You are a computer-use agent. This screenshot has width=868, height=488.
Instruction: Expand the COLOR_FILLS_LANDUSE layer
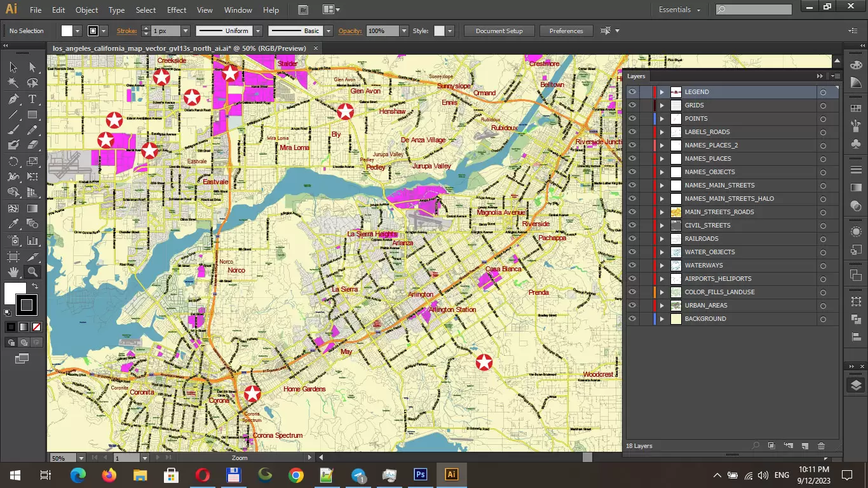pyautogui.click(x=661, y=292)
